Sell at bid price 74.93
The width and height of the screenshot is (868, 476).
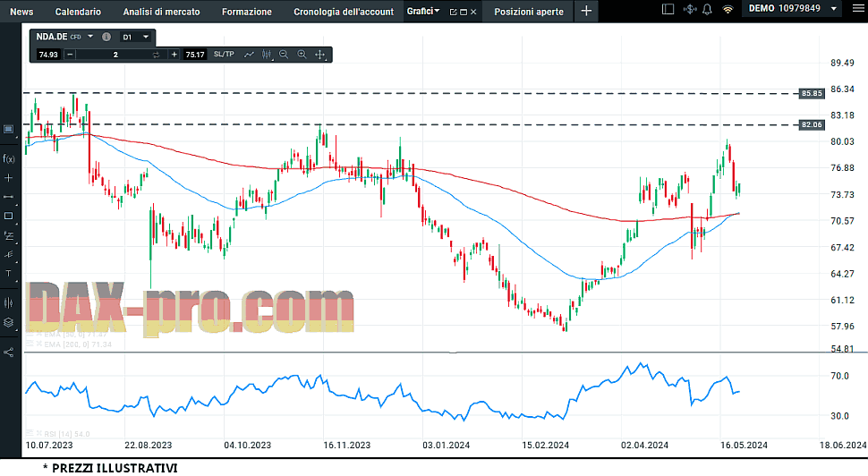click(x=48, y=55)
